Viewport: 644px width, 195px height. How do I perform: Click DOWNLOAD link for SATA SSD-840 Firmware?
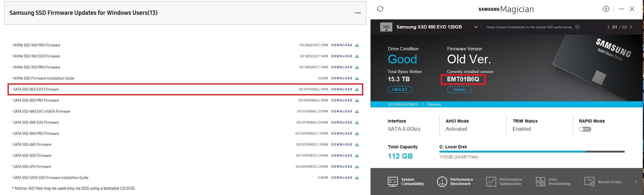coord(342,145)
